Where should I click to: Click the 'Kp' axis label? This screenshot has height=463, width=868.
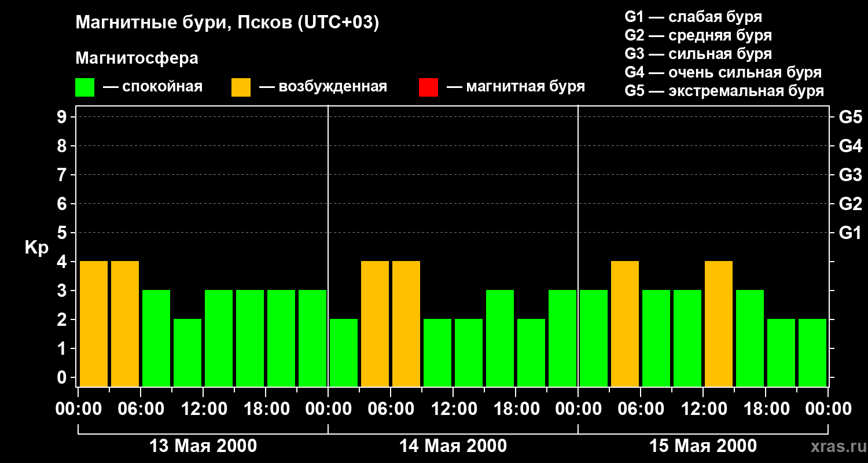click(36, 248)
